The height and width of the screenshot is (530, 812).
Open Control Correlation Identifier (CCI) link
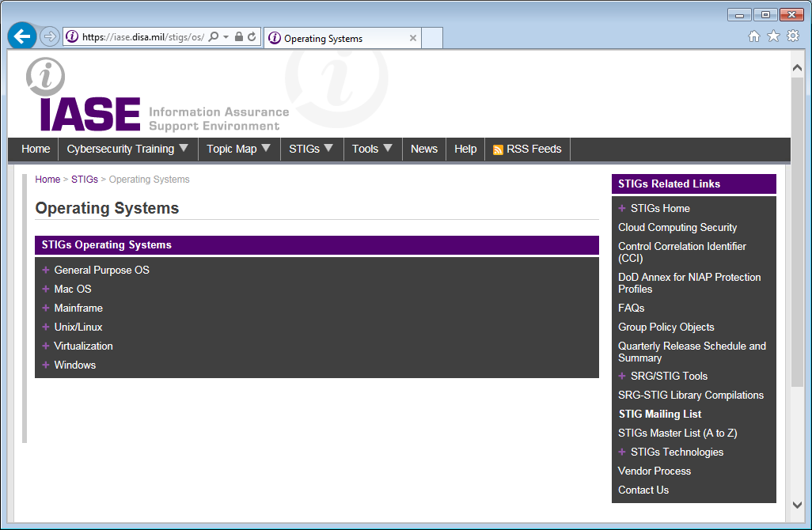coord(682,252)
